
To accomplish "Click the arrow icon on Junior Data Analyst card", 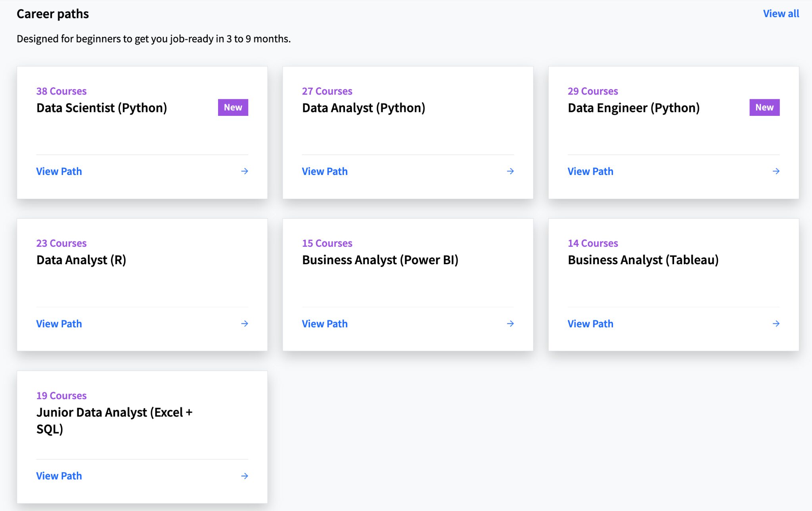I will 245,476.
